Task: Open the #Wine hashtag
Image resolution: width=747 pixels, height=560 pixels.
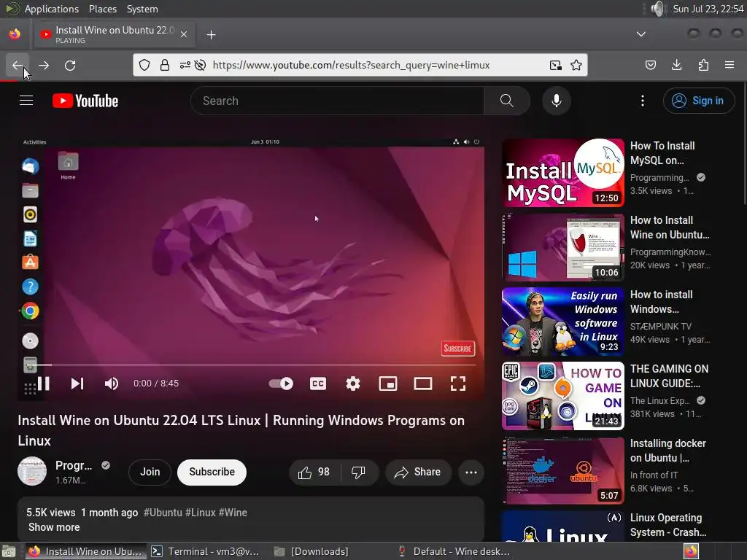Action: [233, 513]
